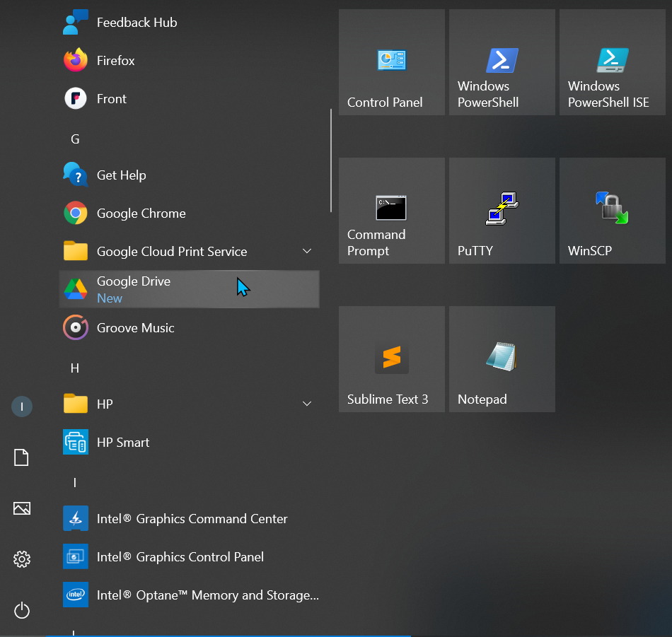672x637 pixels.
Task: Open Get Help app
Action: click(x=189, y=175)
